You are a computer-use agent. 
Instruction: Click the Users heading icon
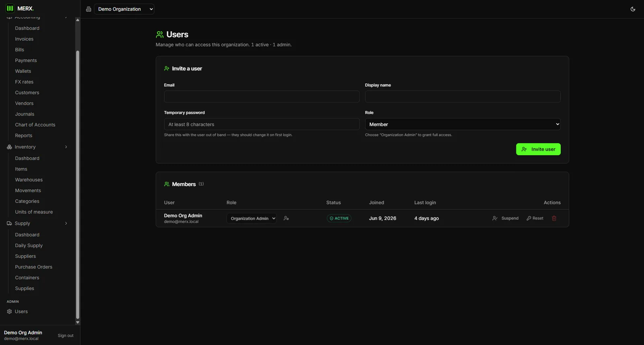160,35
